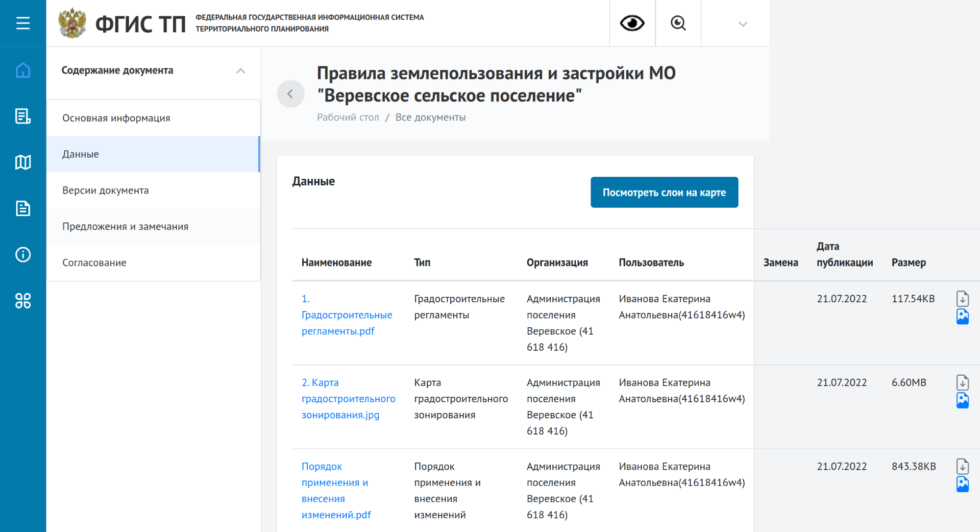Screen dimensions: 980x532
Task: Open Карта градостроительного зонирования.jpg link
Action: point(348,399)
